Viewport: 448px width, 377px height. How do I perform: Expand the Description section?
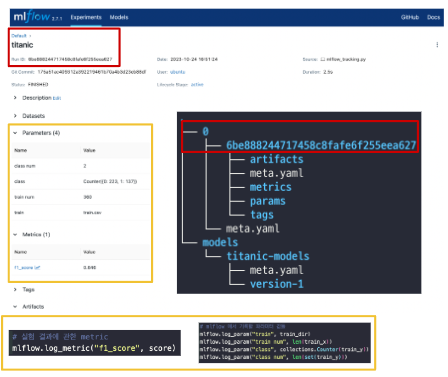point(15,98)
